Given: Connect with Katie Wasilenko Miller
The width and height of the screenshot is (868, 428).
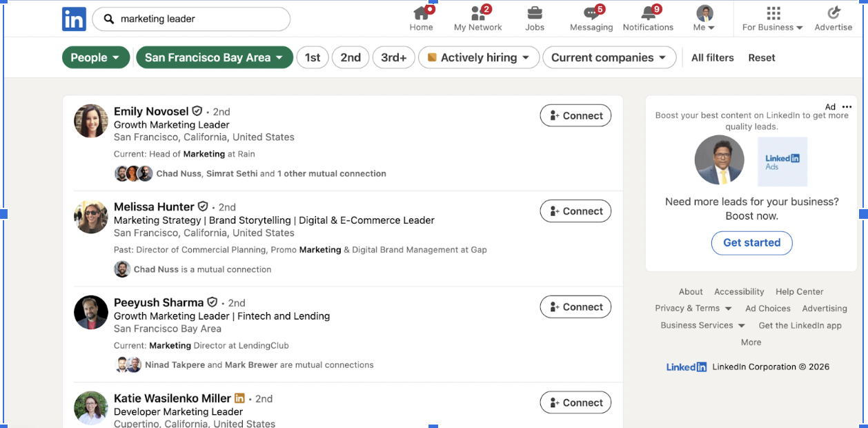Looking at the screenshot, I should (x=575, y=402).
